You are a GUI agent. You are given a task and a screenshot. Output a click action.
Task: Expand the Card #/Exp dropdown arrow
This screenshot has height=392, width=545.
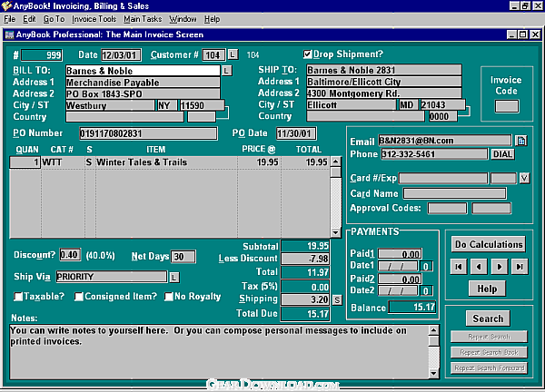coord(523,177)
